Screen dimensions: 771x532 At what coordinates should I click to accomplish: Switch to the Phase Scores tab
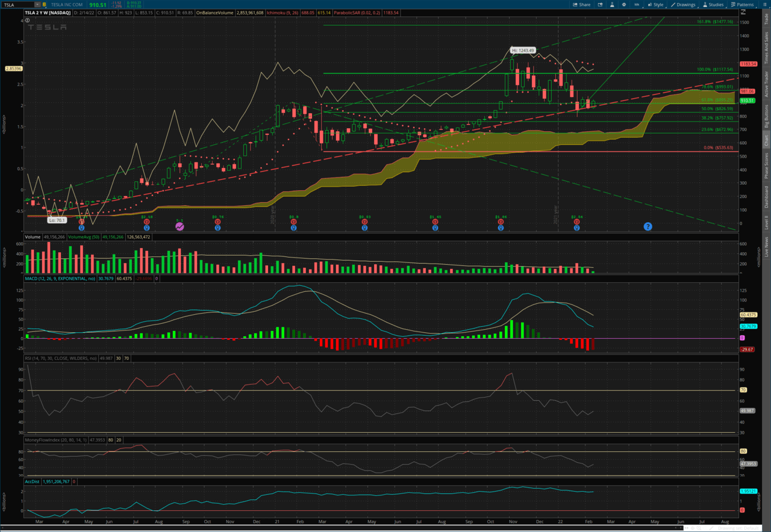pyautogui.click(x=766, y=166)
